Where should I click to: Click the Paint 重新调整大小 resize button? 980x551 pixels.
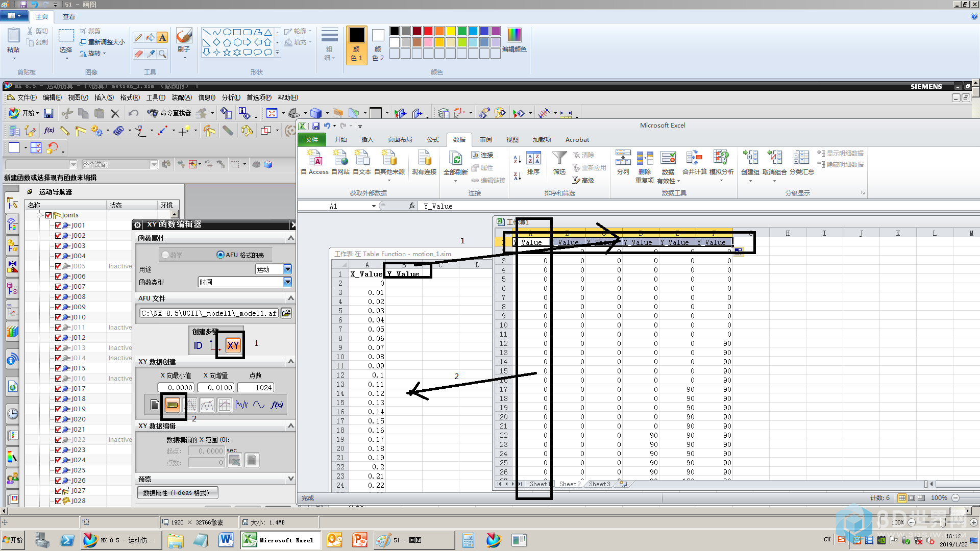(x=102, y=42)
